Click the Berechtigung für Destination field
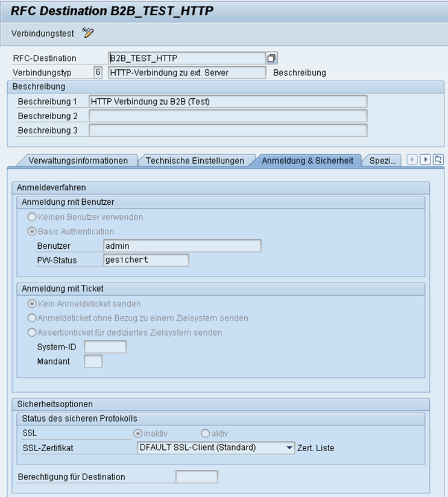The image size is (448, 497). pos(197,477)
